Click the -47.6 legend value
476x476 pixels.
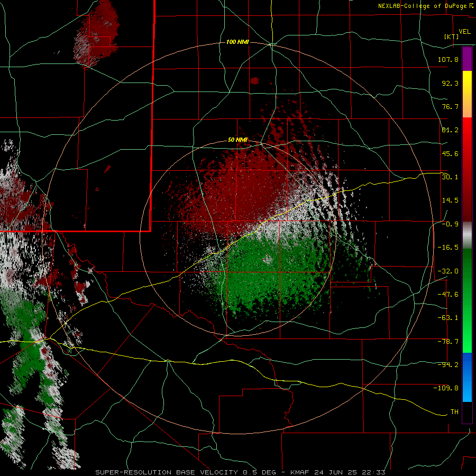coord(448,295)
